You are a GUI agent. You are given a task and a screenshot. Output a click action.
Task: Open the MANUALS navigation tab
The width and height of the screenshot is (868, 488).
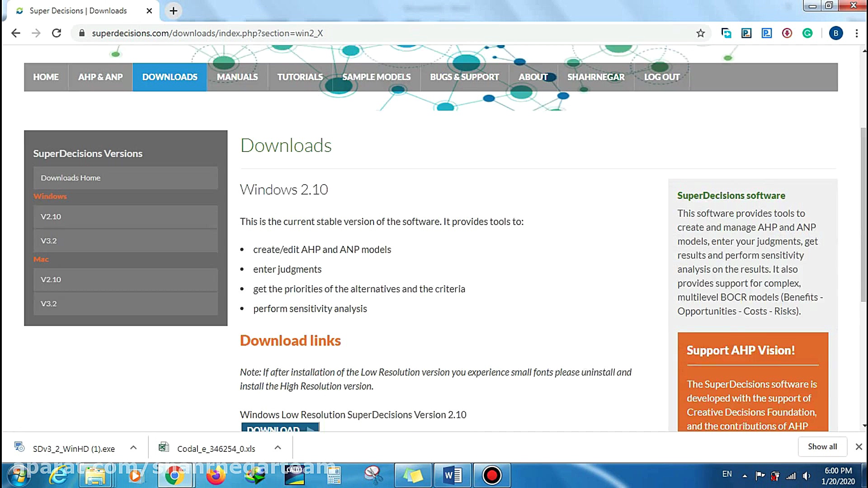tap(237, 77)
